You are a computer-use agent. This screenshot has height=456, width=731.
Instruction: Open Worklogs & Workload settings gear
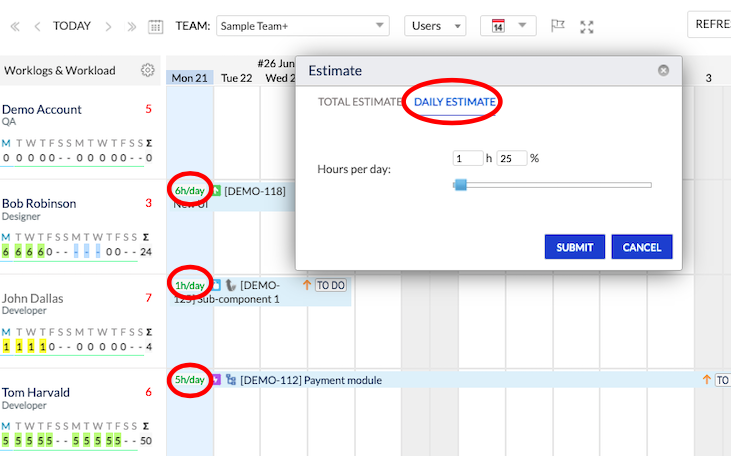pos(148,70)
